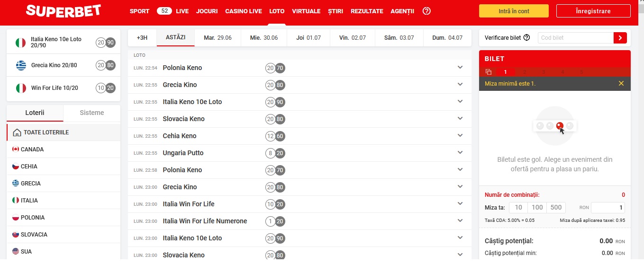The image size is (644, 264).
Task: Open the VIRTUALE menu item
Action: tap(306, 11)
